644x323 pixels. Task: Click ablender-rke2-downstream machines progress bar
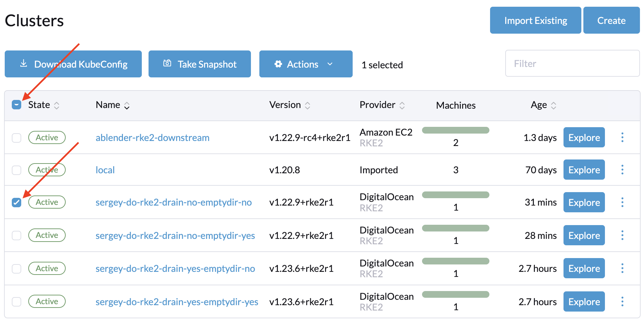455,130
